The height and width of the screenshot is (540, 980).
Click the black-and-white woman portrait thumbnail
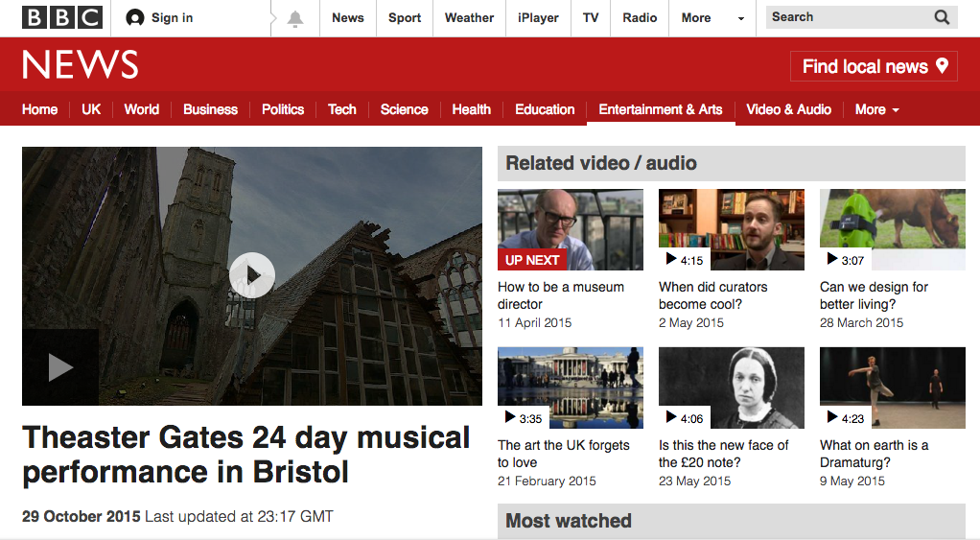[732, 387]
